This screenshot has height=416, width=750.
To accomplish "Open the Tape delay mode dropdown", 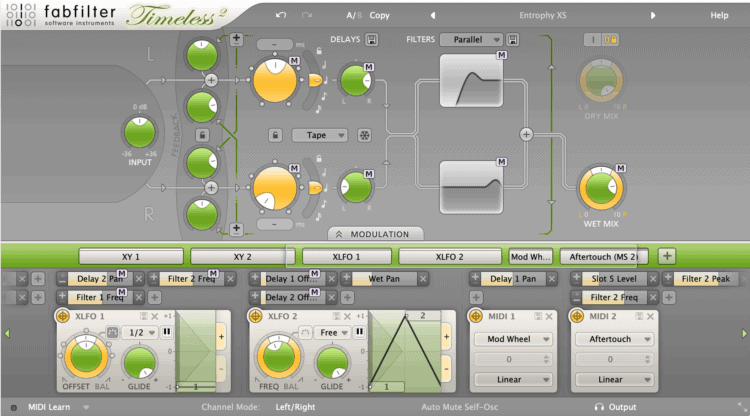I will 320,135.
